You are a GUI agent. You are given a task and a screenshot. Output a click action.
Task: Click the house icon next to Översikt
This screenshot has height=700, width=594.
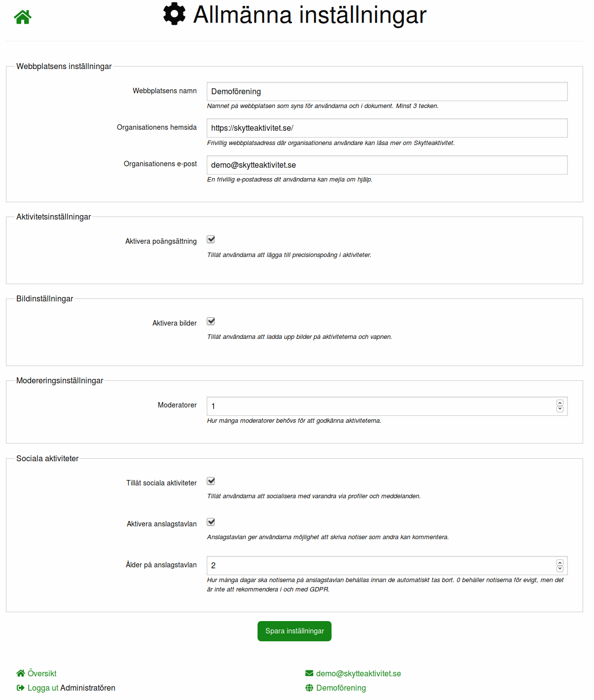coord(21,673)
